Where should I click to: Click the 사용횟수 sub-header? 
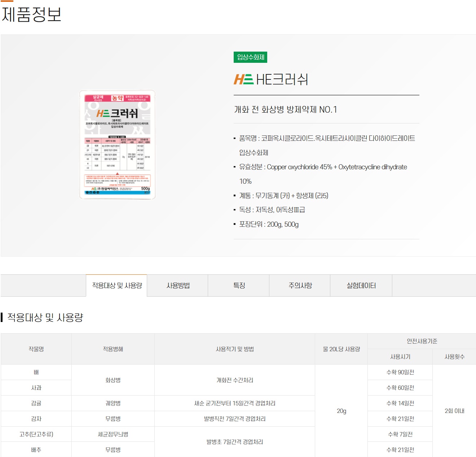pos(454,357)
